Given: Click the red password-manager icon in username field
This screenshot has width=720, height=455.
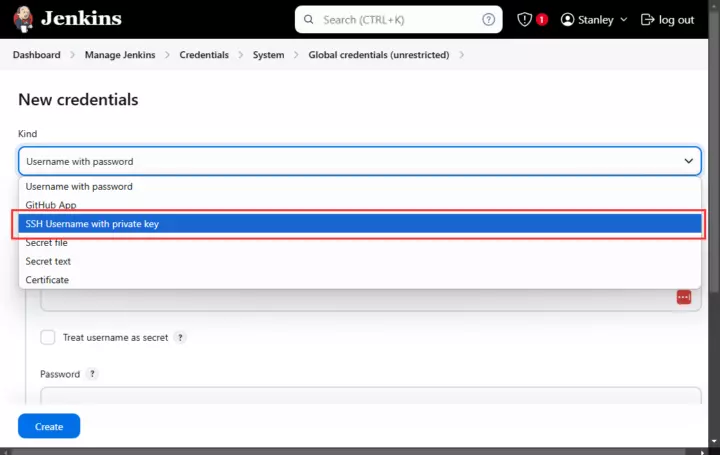Looking at the screenshot, I should pyautogui.click(x=684, y=297).
